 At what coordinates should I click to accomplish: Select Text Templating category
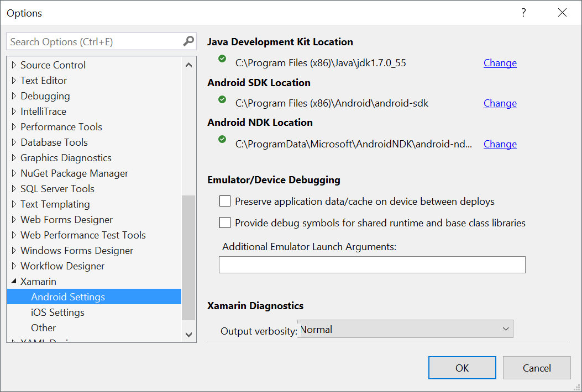[x=55, y=204]
